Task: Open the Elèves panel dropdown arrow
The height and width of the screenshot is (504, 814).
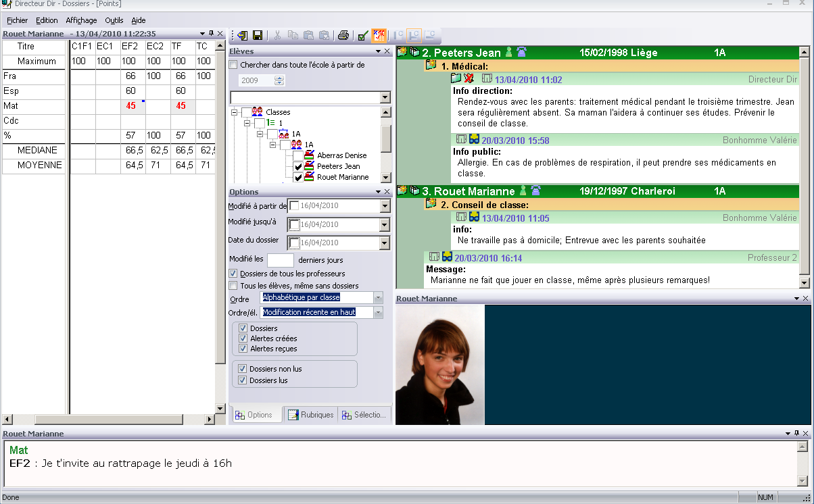Action: pyautogui.click(x=379, y=51)
